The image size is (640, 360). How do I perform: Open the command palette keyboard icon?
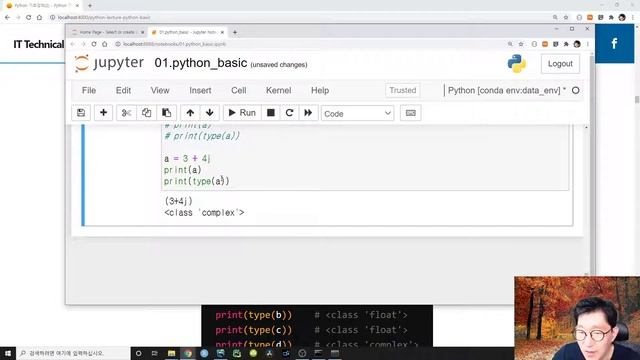click(411, 113)
